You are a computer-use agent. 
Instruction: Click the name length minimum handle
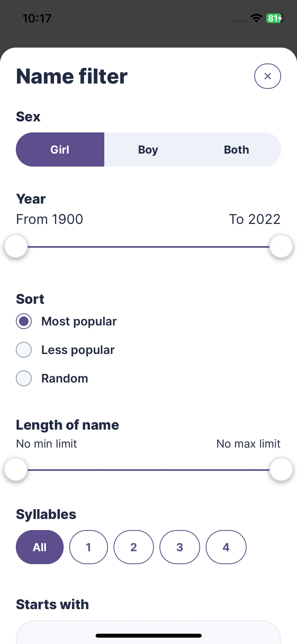(16, 469)
